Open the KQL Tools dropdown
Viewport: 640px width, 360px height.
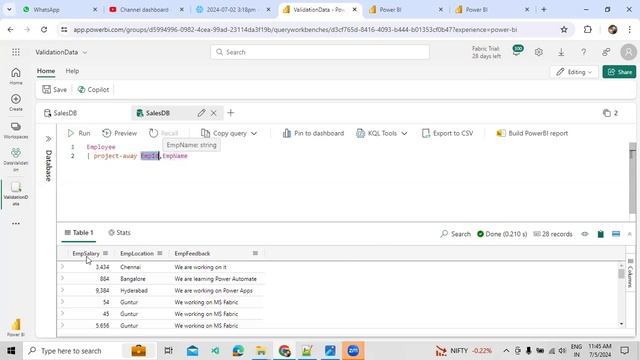(x=382, y=133)
